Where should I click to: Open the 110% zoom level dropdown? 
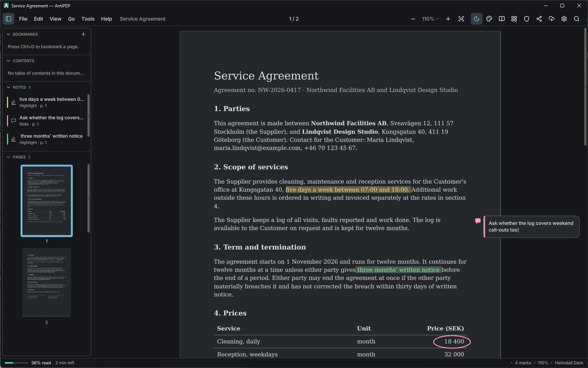(x=430, y=19)
